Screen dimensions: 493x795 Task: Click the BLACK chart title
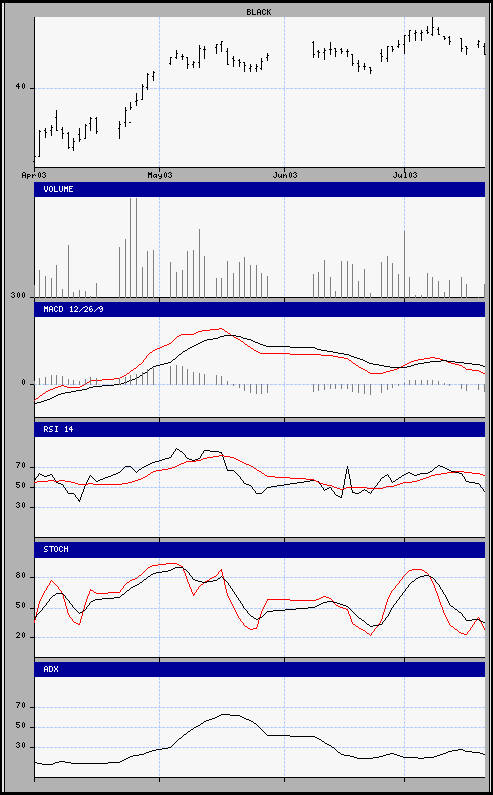pos(259,12)
